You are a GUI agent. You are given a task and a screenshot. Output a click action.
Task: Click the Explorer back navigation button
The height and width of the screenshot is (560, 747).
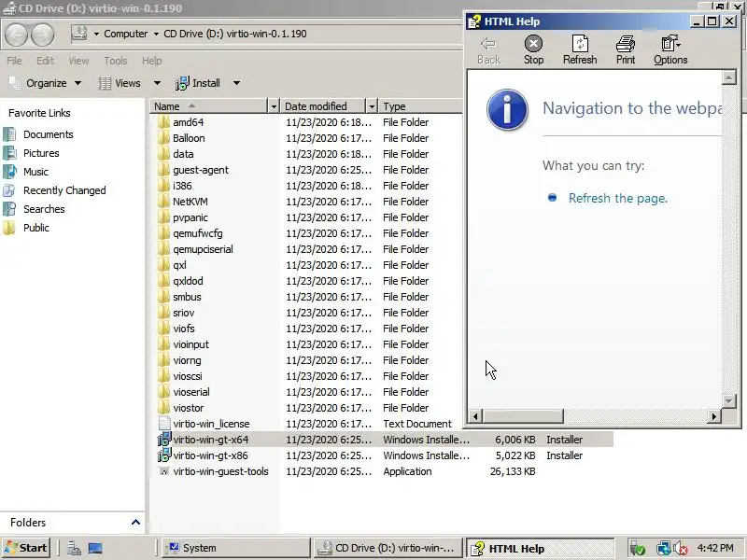(x=17, y=35)
